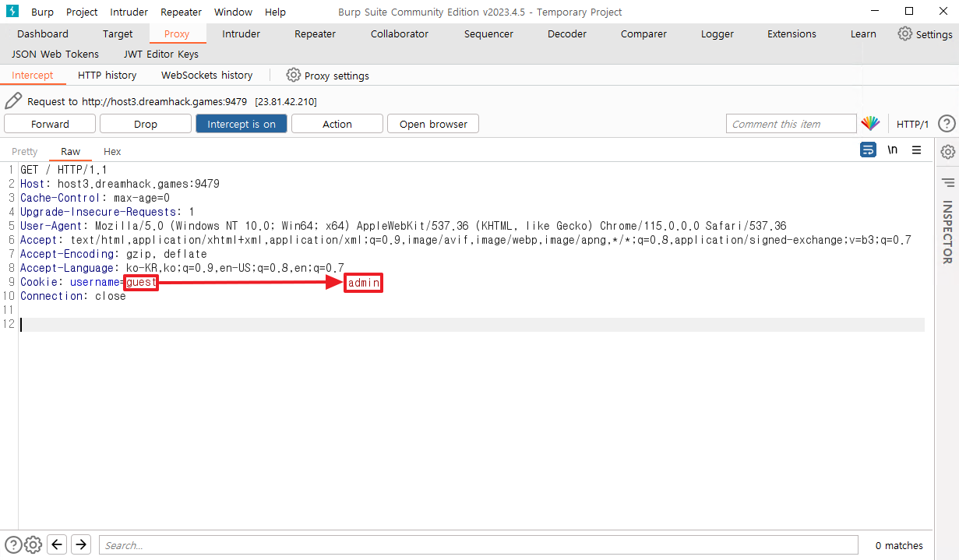Click the Accept-Language header line
The width and height of the screenshot is (959, 560).
click(182, 268)
